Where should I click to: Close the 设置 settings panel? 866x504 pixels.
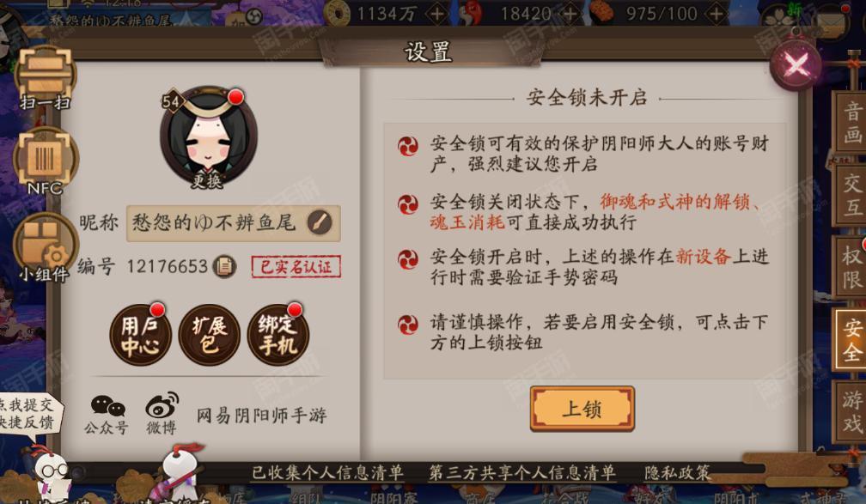point(796,65)
